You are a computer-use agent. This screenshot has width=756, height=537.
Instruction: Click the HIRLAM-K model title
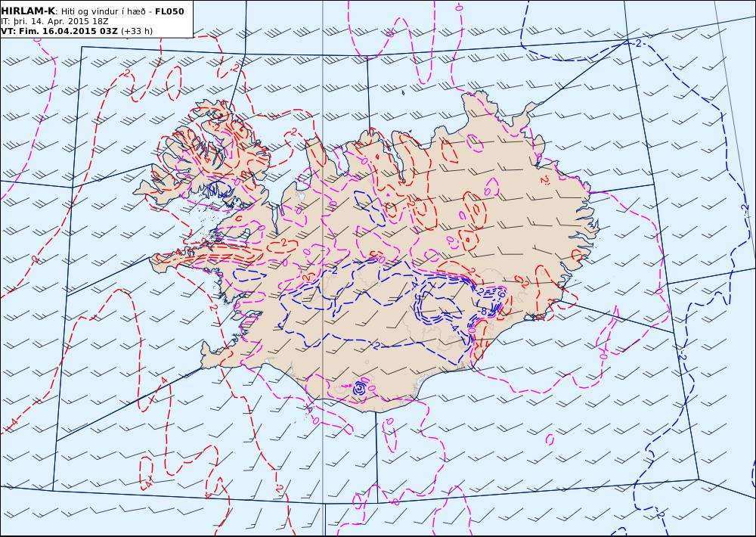pyautogui.click(x=28, y=11)
